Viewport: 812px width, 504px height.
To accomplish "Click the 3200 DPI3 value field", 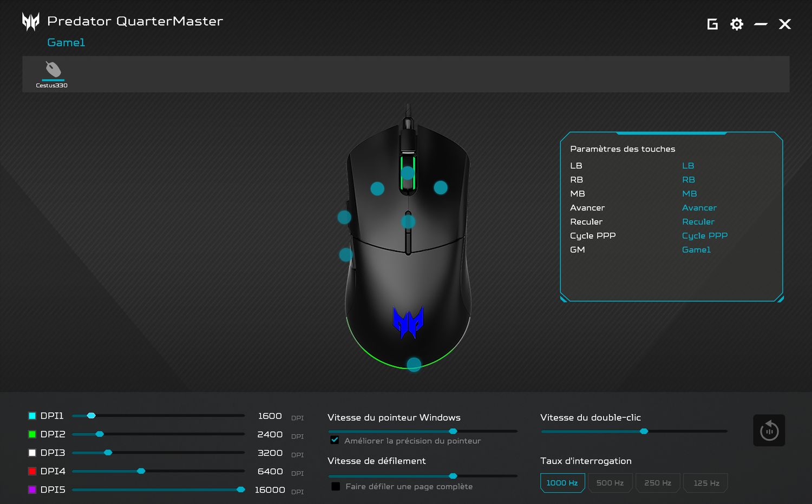I will (x=270, y=453).
